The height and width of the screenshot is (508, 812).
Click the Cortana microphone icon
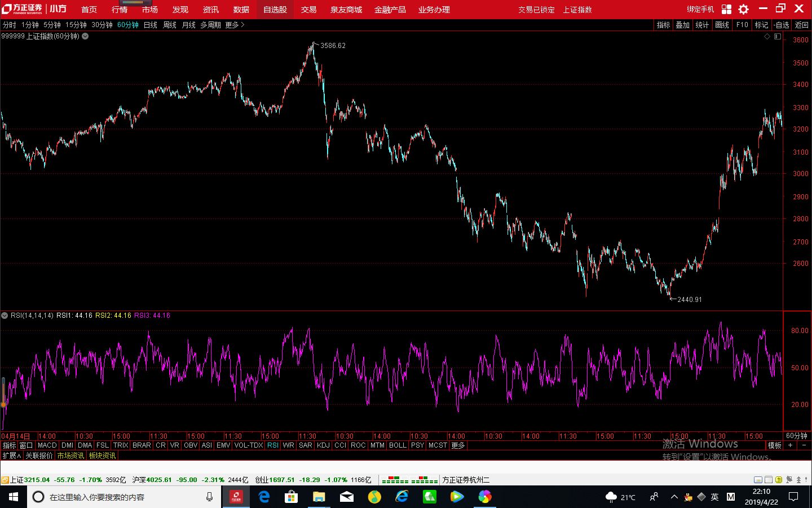pyautogui.click(x=209, y=497)
